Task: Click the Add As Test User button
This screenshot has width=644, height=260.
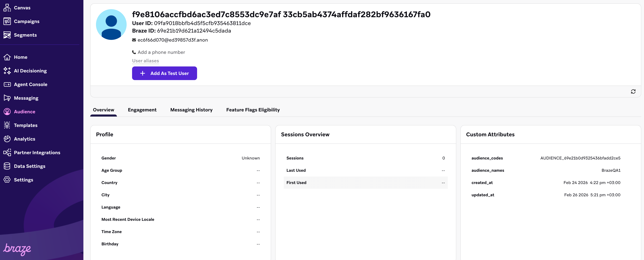Action: pyautogui.click(x=164, y=73)
